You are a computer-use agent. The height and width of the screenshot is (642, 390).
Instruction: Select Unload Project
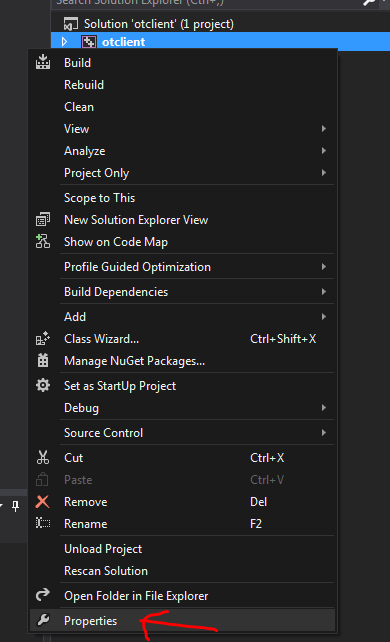coord(183,549)
